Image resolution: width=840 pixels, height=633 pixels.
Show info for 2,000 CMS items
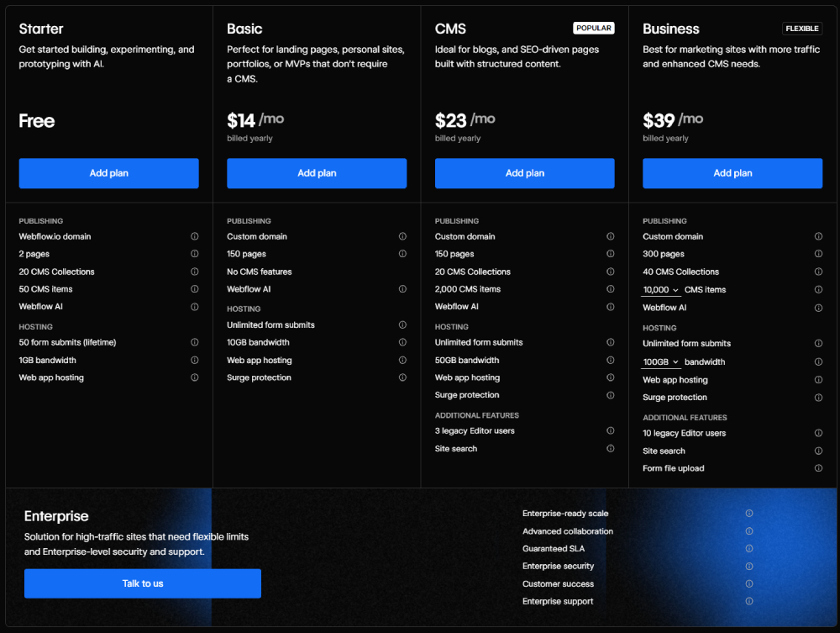[x=610, y=289]
